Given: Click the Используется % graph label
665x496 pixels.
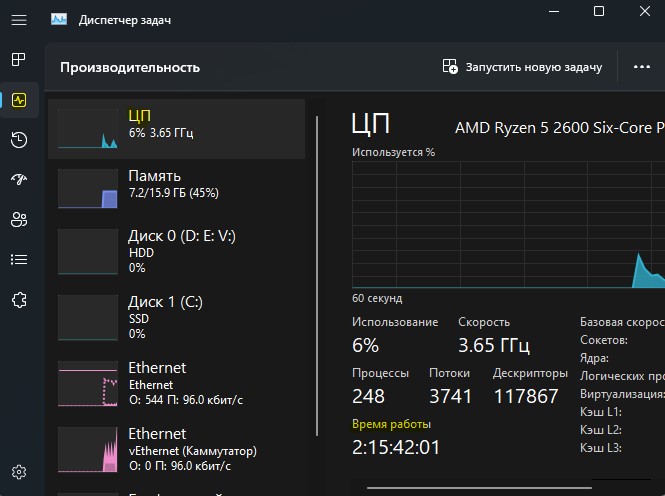Looking at the screenshot, I should pos(393,152).
